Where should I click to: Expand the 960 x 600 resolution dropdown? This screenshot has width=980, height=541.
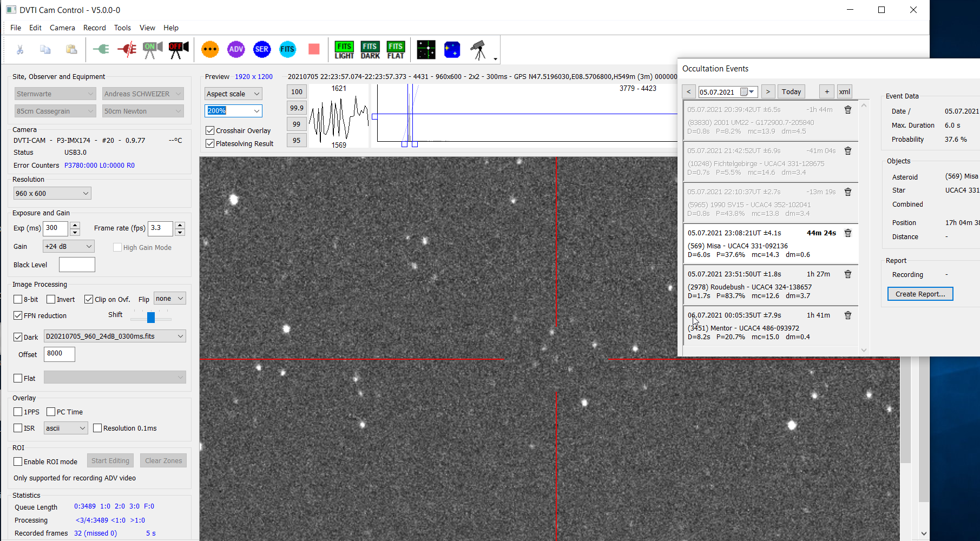point(52,193)
